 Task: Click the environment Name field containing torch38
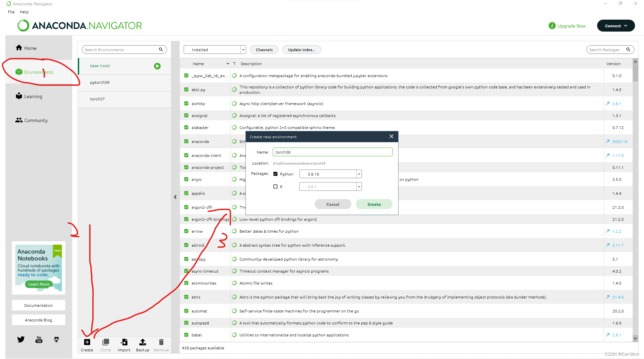pos(333,152)
